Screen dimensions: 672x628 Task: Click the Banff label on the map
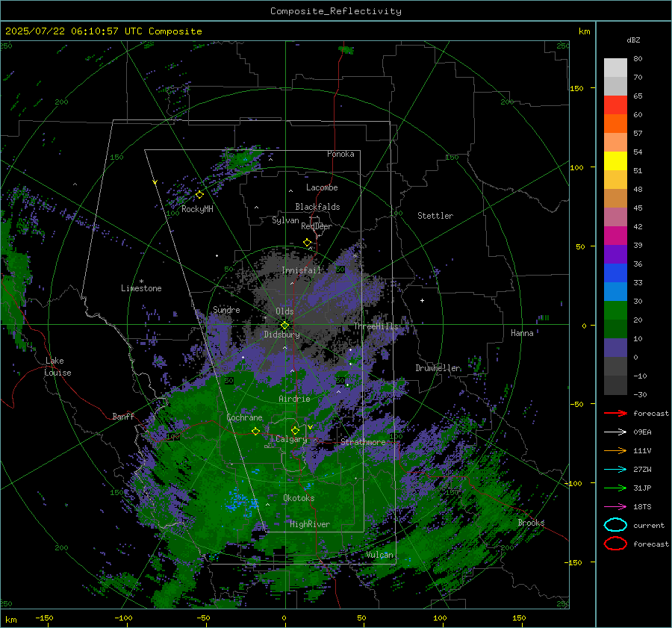(x=123, y=416)
